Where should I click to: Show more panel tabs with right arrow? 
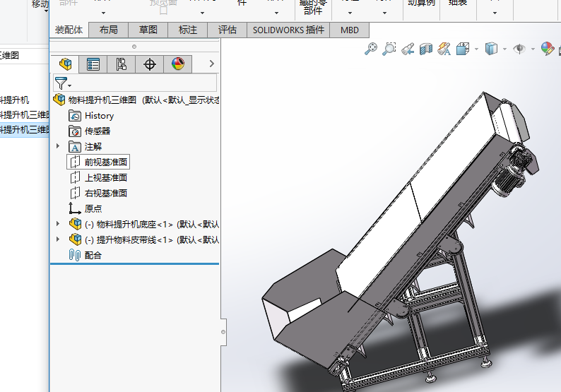pyautogui.click(x=211, y=64)
